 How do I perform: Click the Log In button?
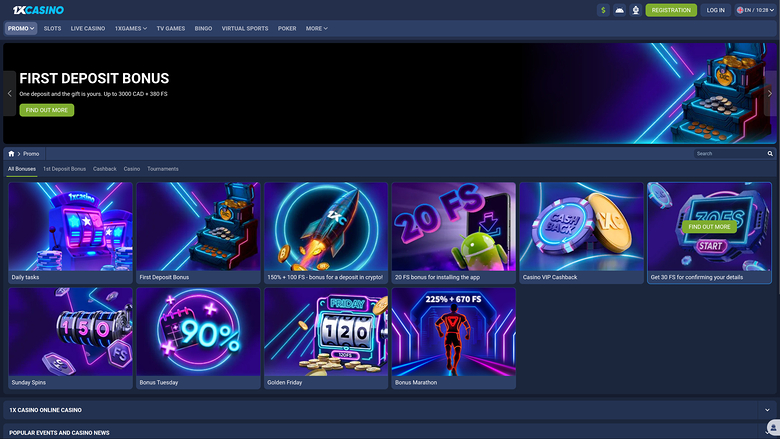715,10
